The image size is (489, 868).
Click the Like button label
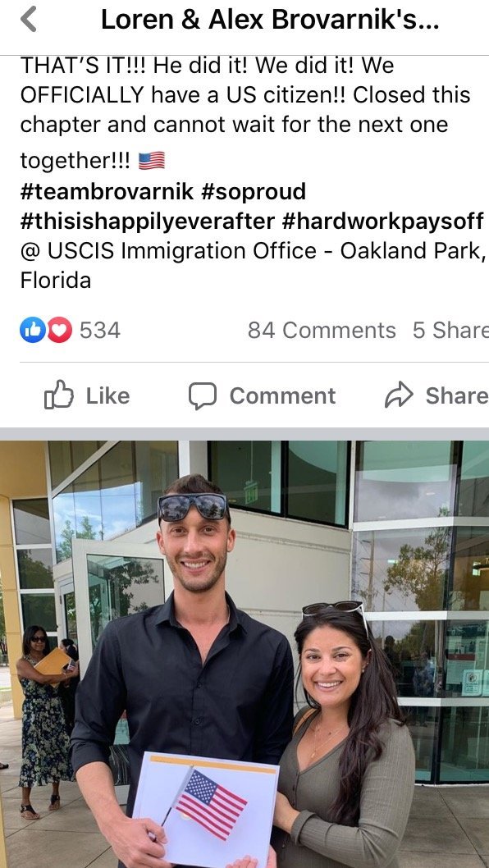(107, 395)
